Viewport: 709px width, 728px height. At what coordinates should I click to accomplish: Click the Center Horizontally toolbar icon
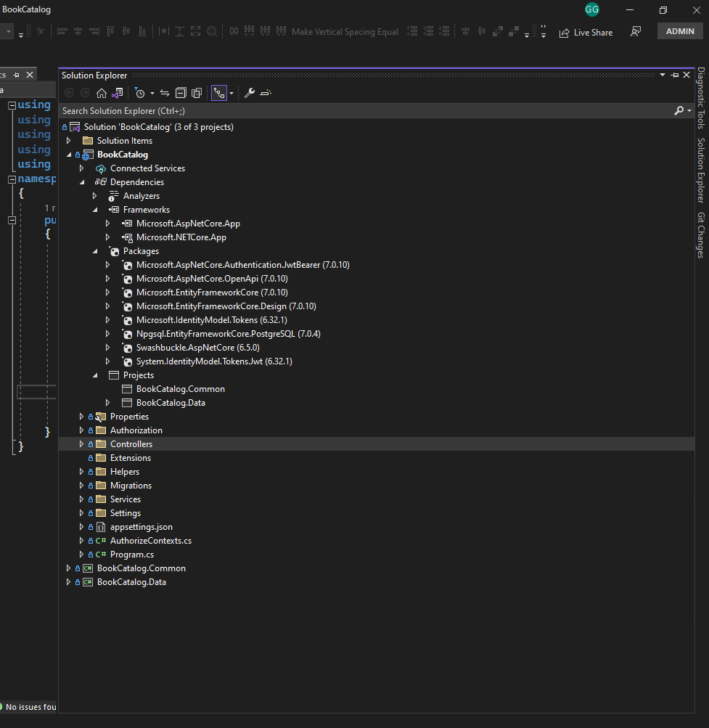pyautogui.click(x=466, y=31)
